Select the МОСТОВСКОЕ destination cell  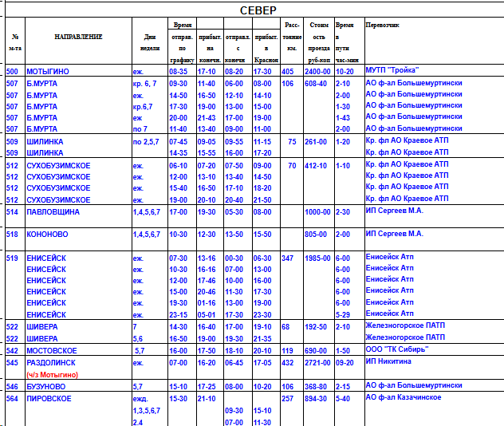tap(52, 350)
